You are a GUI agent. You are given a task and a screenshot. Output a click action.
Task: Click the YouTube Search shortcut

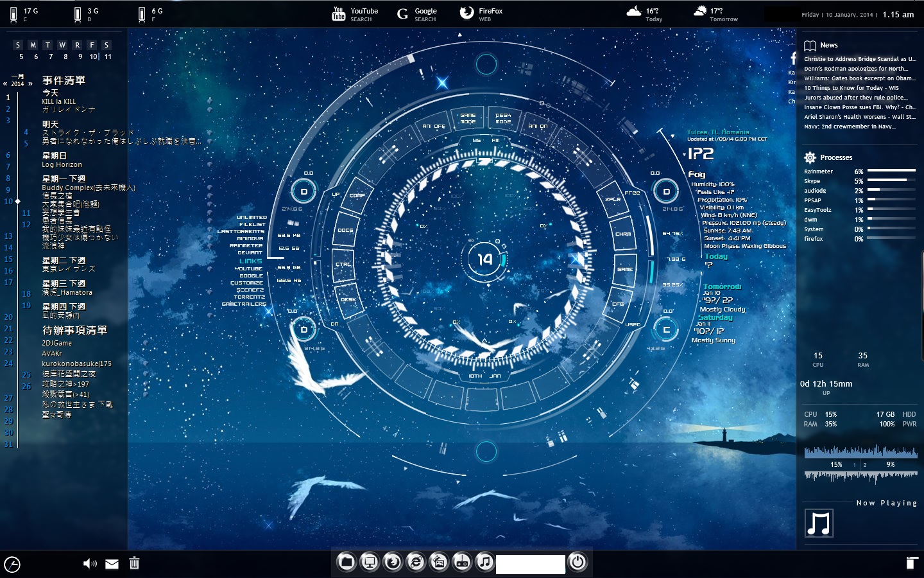355,14
